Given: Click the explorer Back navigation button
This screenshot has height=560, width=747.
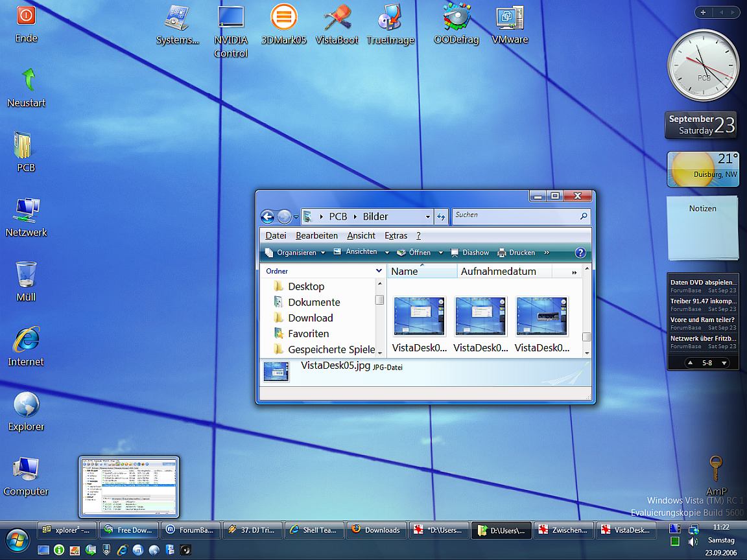Looking at the screenshot, I should [x=267, y=217].
